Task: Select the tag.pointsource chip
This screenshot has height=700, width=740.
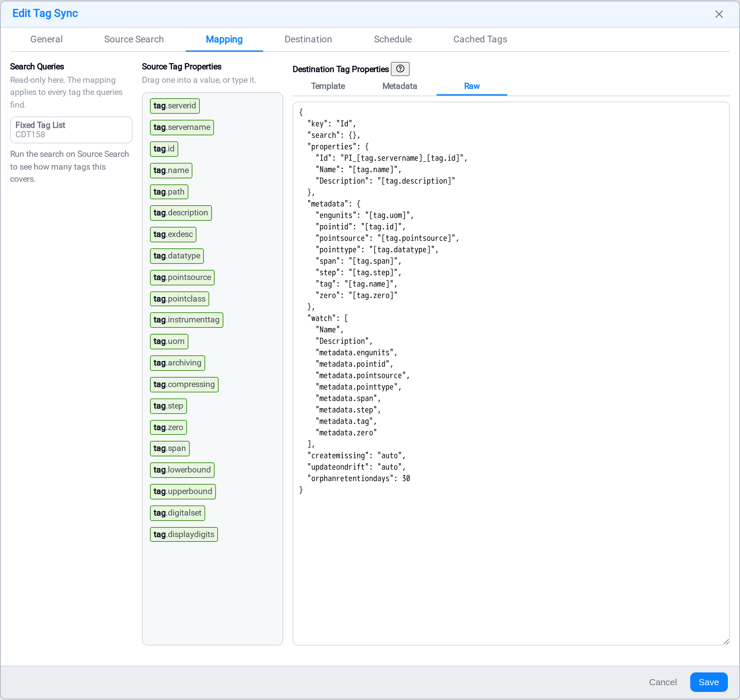Action: coord(182,277)
